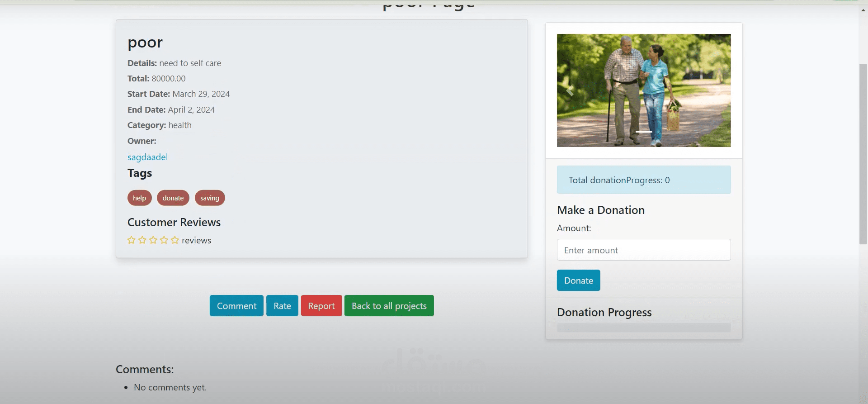Click the carousel slide indicator
The width and height of the screenshot is (868, 404).
[x=644, y=132]
